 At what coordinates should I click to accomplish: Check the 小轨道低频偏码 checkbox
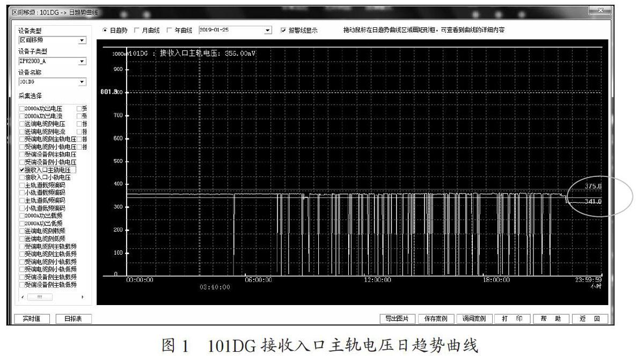tap(22, 207)
